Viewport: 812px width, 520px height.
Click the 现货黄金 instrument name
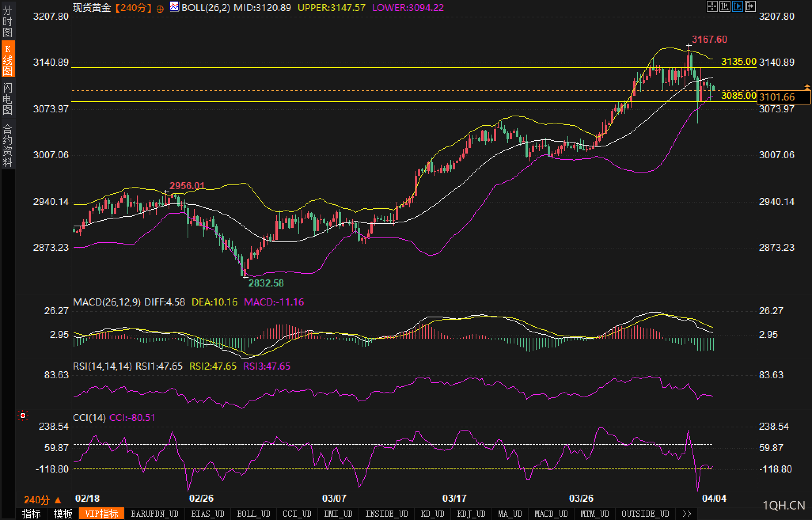click(x=92, y=8)
